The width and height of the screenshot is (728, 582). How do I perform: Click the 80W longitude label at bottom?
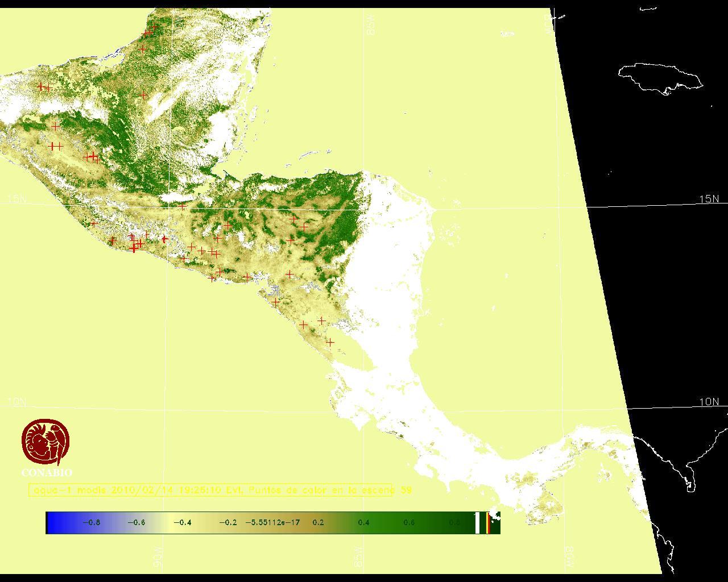point(569,556)
